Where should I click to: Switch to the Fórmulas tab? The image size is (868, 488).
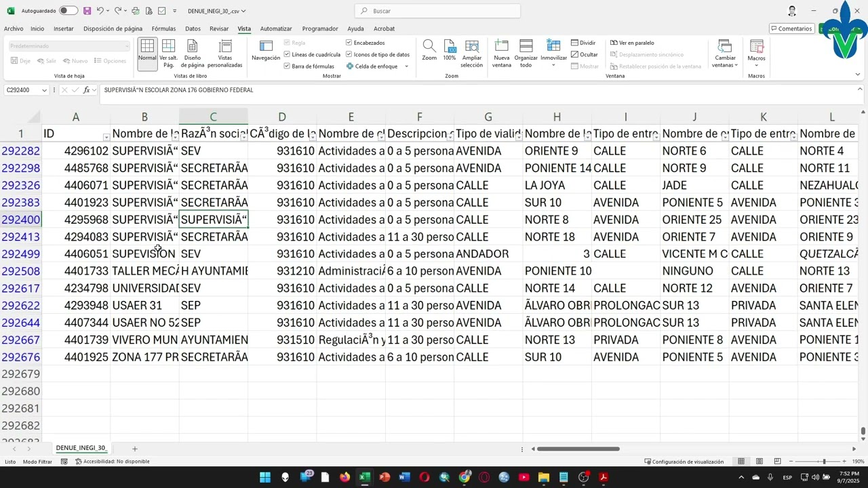pyautogui.click(x=163, y=28)
